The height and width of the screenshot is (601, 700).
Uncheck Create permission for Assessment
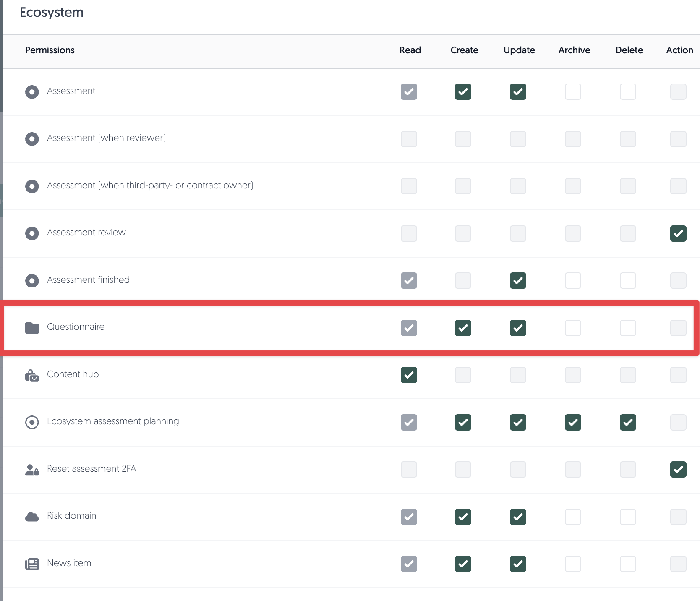pyautogui.click(x=463, y=91)
